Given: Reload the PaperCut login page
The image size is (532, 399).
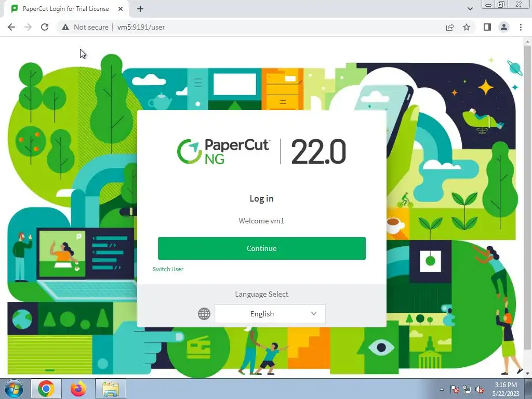Looking at the screenshot, I should (x=45, y=27).
